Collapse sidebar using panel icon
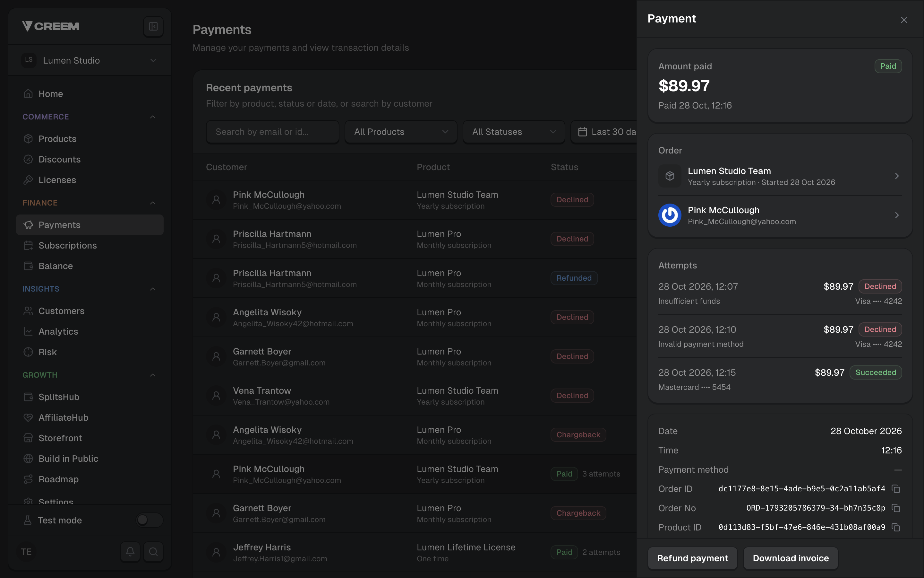Viewport: 924px width, 578px height. pos(153,26)
